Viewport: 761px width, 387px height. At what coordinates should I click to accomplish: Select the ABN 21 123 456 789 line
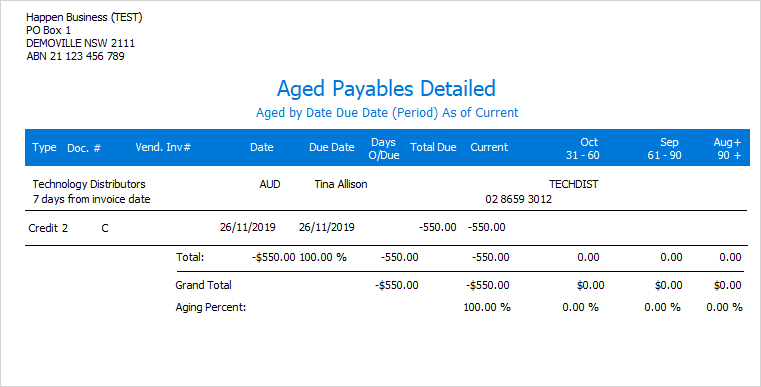pyautogui.click(x=75, y=56)
